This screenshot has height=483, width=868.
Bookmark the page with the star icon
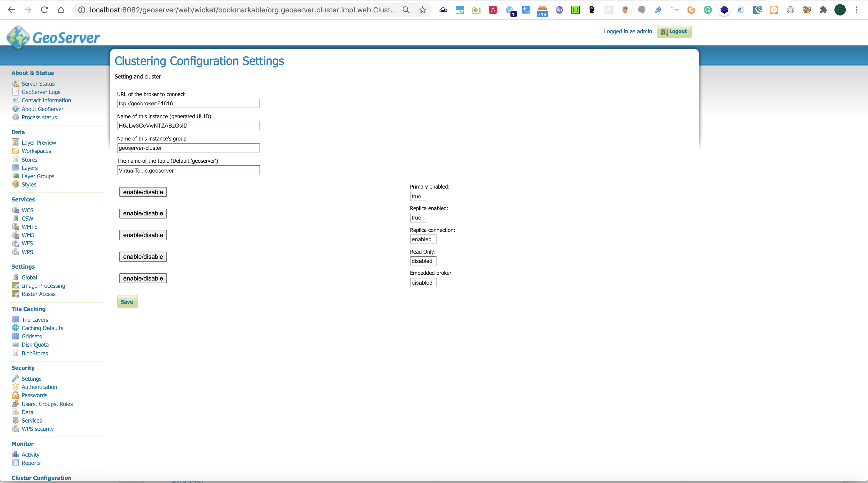422,10
